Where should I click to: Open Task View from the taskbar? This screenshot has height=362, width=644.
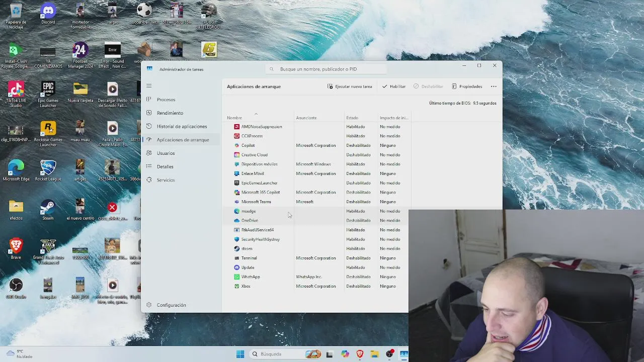coord(330,354)
